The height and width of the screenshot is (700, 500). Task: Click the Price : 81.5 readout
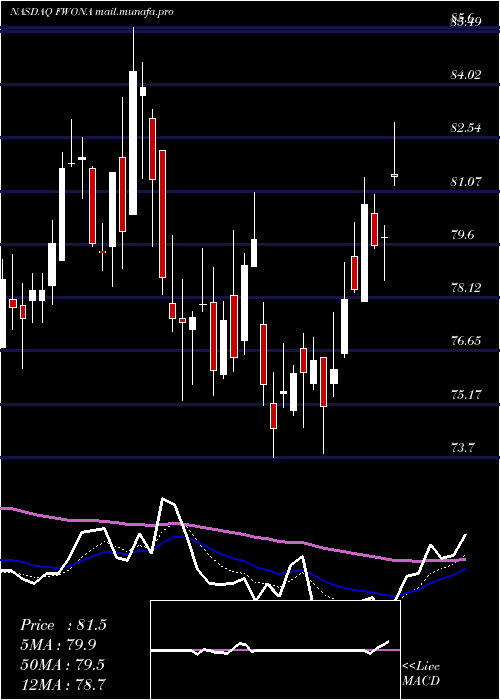pos(63,625)
